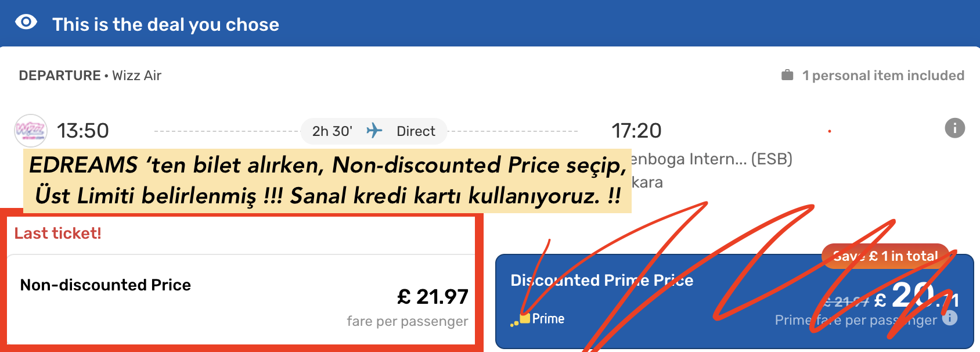Screen dimensions: 980x352
Task: Click the airplane icon beside the flight duration
Action: click(x=374, y=131)
